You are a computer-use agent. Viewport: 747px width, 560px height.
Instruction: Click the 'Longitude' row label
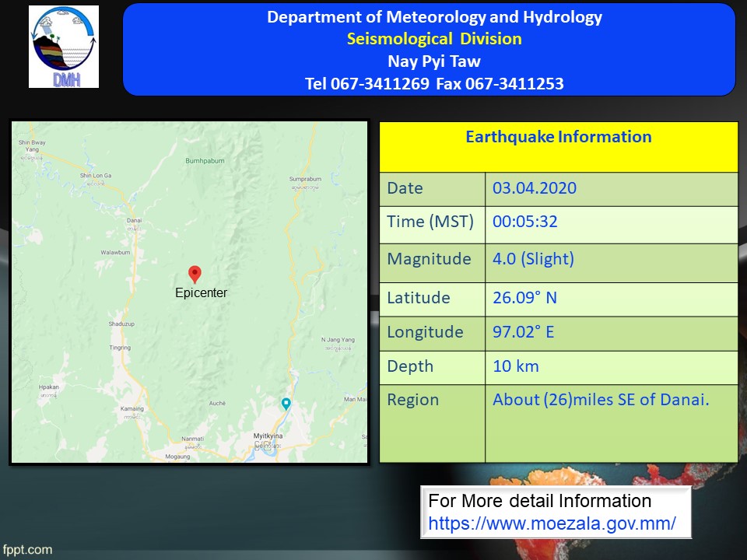click(x=425, y=332)
